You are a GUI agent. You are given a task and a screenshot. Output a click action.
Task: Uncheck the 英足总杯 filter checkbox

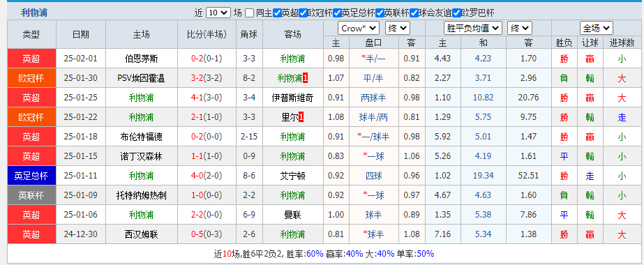pos(337,13)
